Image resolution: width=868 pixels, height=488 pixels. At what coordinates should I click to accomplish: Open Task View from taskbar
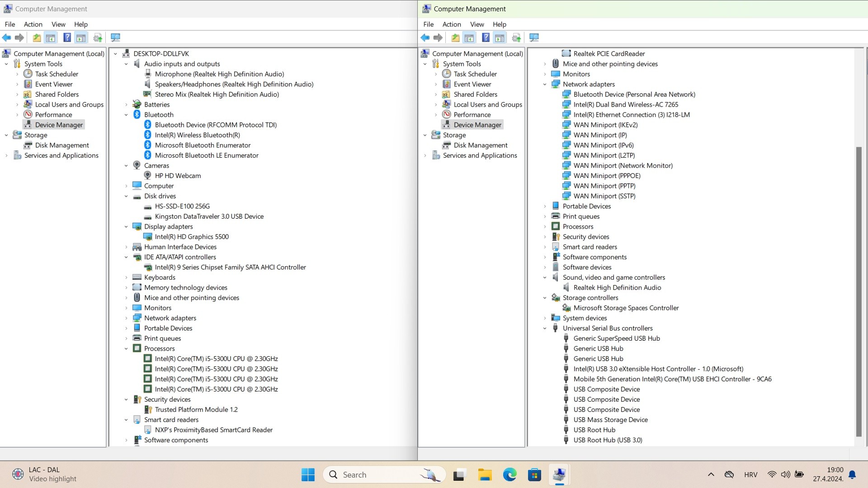point(459,475)
